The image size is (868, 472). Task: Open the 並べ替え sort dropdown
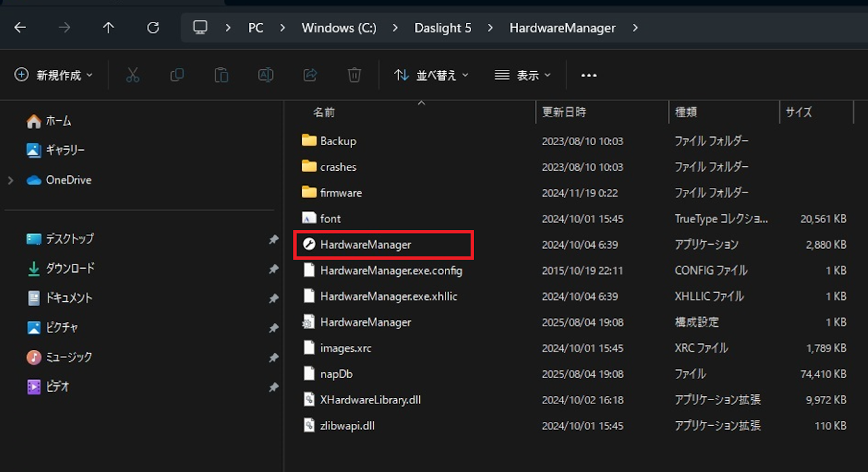[x=431, y=75]
